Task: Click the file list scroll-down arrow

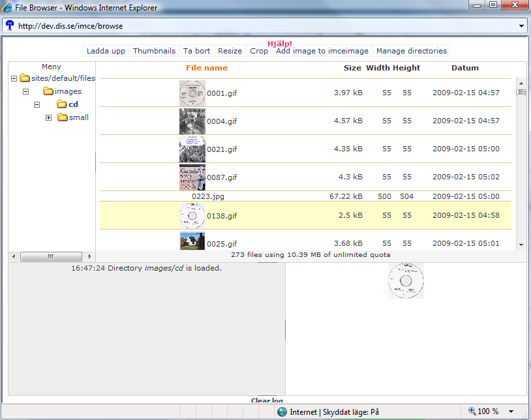Action: click(x=521, y=245)
